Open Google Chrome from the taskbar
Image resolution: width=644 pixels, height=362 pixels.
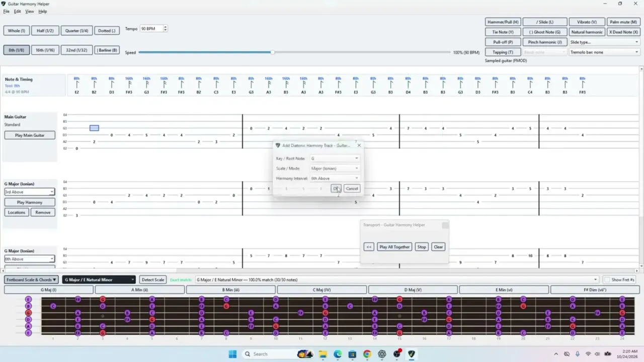click(367, 354)
